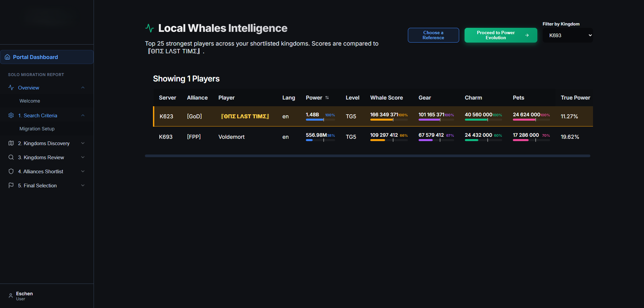Select 4. Alliances Shortlist menu label

point(41,171)
